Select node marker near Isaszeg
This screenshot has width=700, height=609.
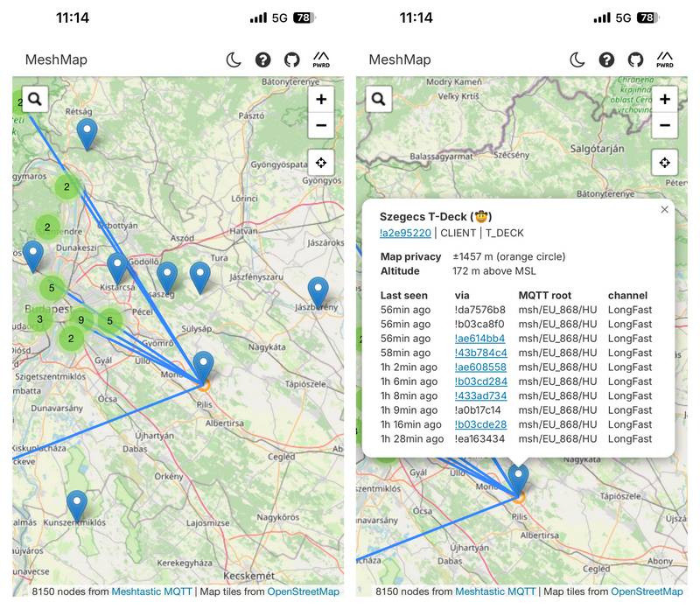[167, 278]
